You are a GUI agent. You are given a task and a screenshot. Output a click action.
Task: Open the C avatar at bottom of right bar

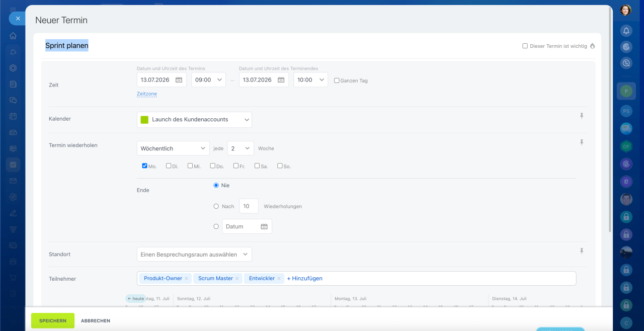[x=626, y=322]
